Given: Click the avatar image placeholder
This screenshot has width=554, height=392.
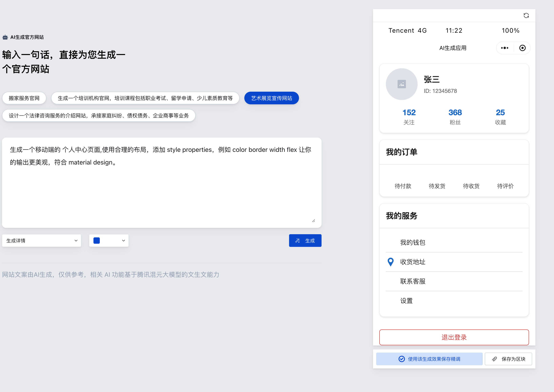Looking at the screenshot, I should pos(401,84).
